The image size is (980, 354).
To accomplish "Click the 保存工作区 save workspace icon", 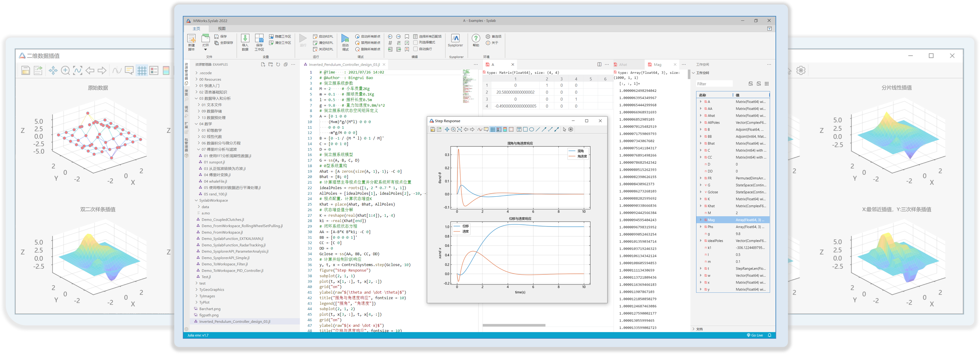I will coord(259,39).
